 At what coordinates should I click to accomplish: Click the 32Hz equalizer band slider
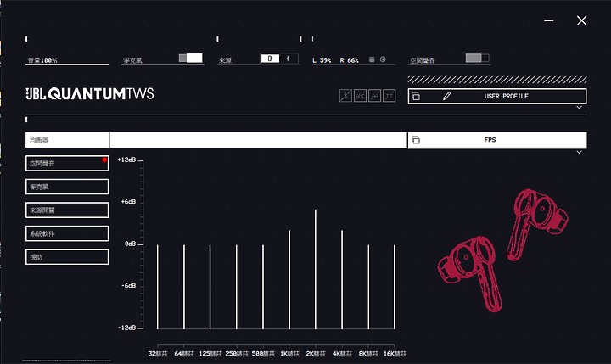point(158,287)
